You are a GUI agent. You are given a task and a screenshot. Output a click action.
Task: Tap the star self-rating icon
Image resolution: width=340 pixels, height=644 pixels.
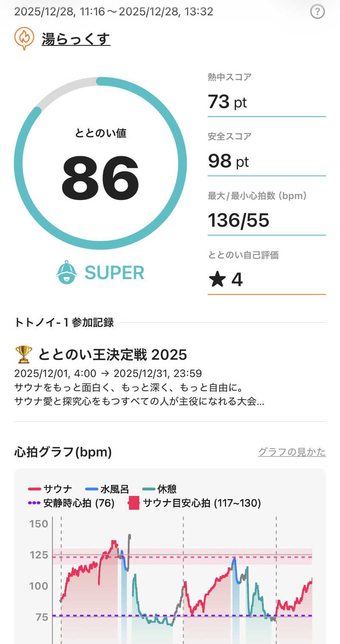pos(217,280)
